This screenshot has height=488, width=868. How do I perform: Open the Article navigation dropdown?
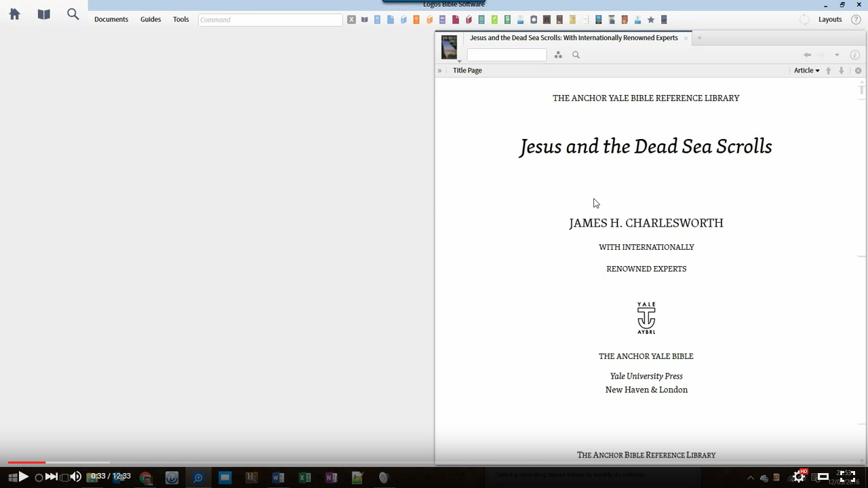[x=806, y=71]
